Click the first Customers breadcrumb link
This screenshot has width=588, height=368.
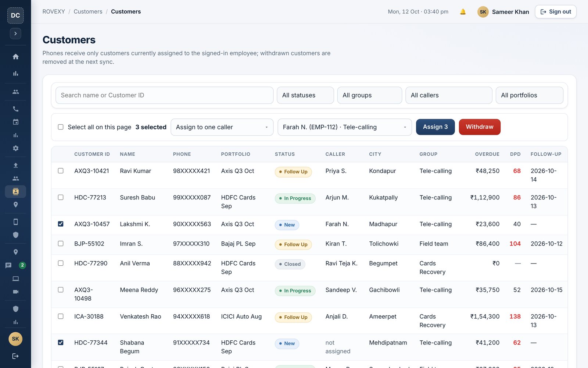coord(88,12)
